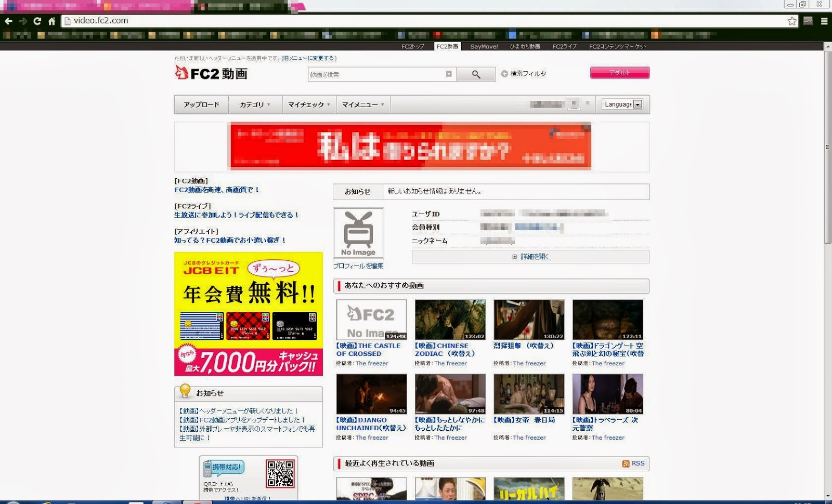Open the Chrome menu hamburger icon
The height and width of the screenshot is (504, 832).
(824, 21)
